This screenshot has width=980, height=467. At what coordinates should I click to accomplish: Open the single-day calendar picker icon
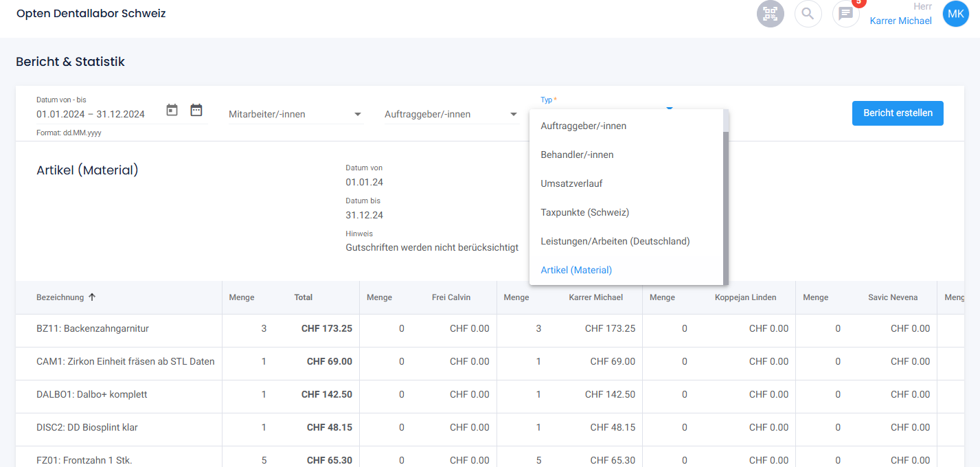[x=172, y=110]
